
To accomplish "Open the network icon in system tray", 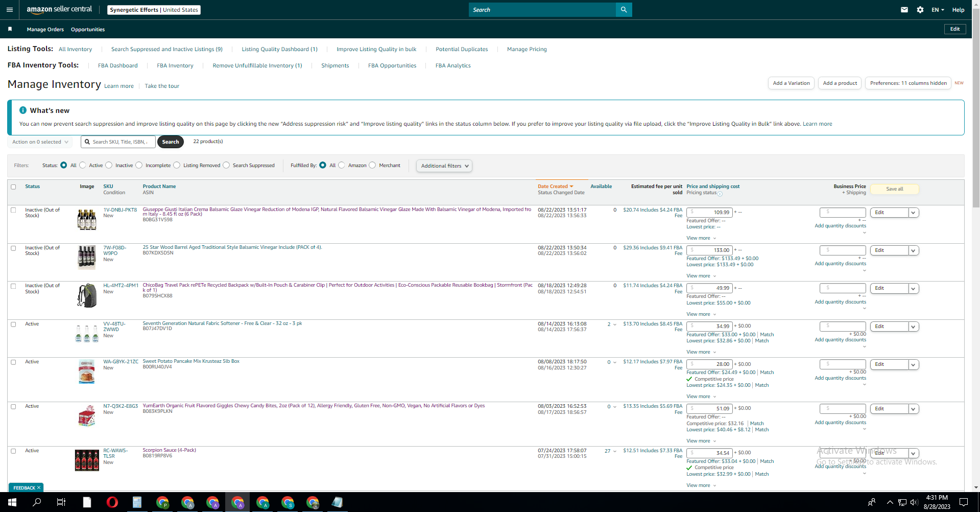I will (902, 502).
